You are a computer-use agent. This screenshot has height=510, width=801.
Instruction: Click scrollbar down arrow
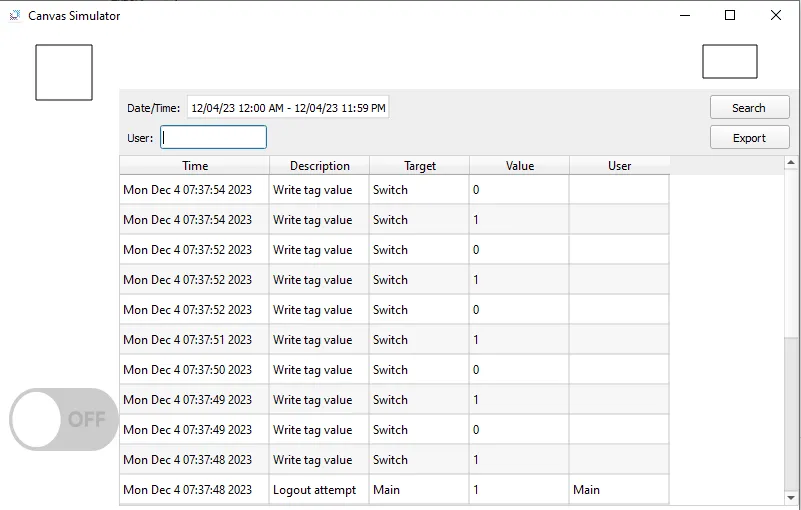click(791, 497)
